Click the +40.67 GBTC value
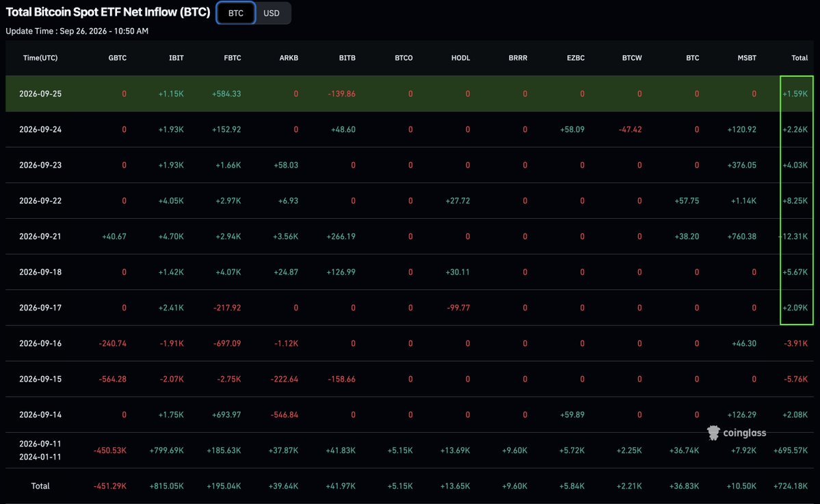This screenshot has width=820, height=504. click(x=114, y=237)
